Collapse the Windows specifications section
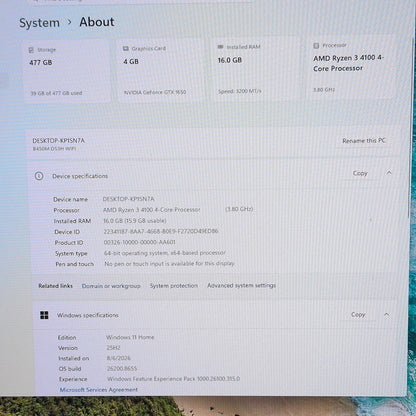 [387, 314]
